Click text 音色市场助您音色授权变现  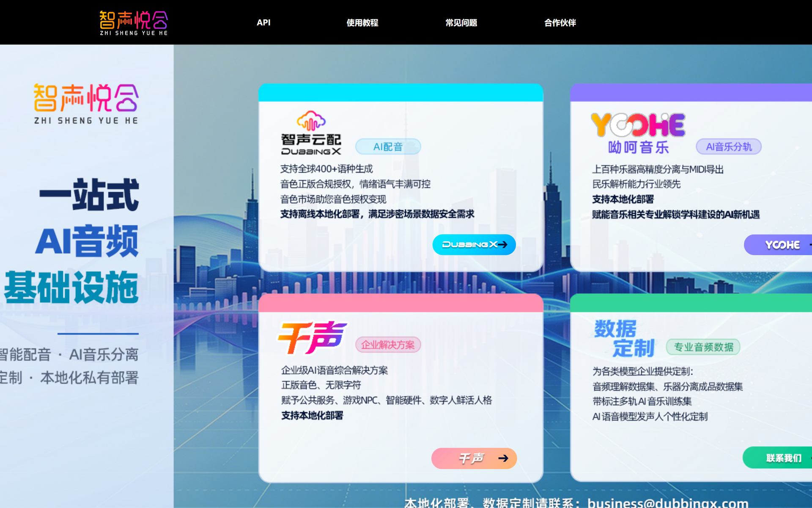pyautogui.click(x=333, y=199)
